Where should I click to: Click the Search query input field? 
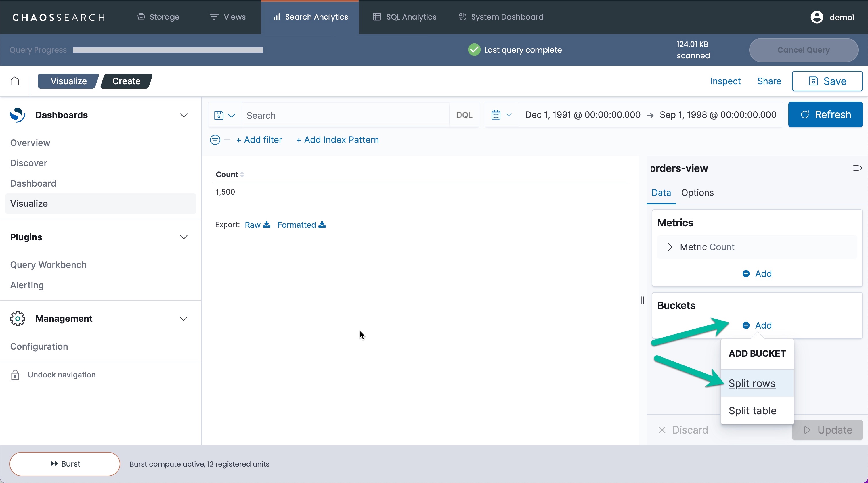(345, 116)
